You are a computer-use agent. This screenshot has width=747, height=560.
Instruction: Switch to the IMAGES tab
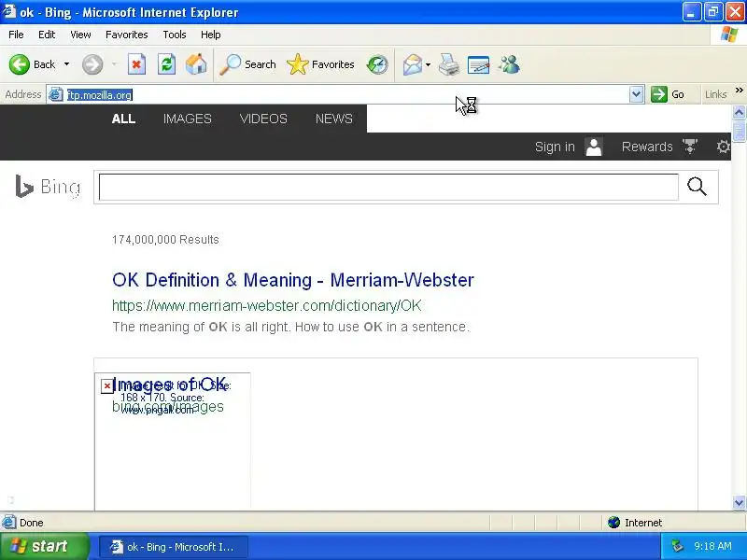[x=188, y=119]
